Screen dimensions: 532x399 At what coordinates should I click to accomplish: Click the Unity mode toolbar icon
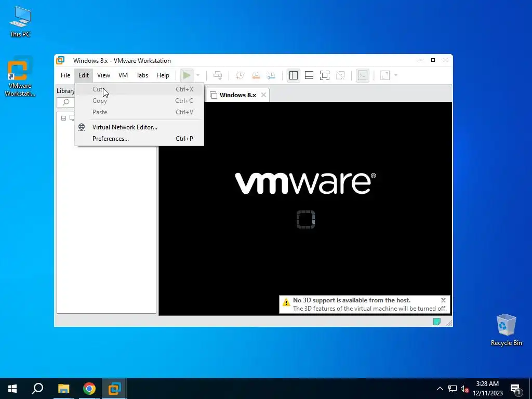coord(340,75)
